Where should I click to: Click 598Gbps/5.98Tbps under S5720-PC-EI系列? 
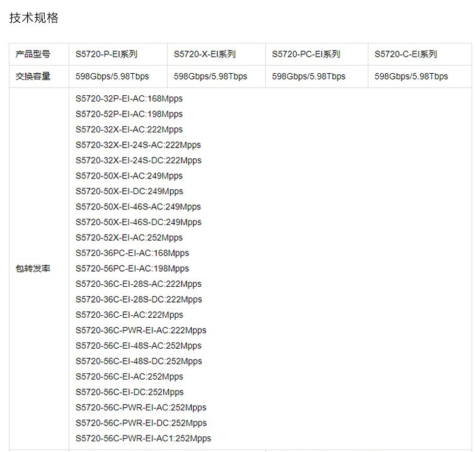pyautogui.click(x=309, y=76)
